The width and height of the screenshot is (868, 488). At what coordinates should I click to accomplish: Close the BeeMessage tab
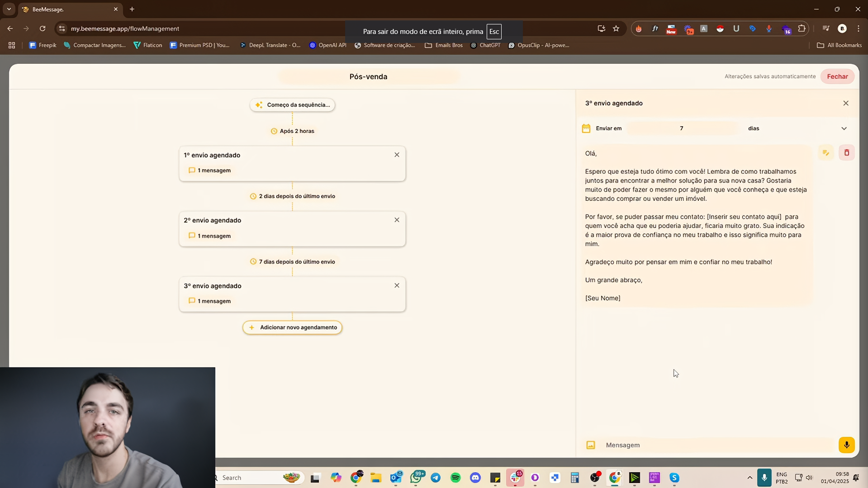click(116, 9)
